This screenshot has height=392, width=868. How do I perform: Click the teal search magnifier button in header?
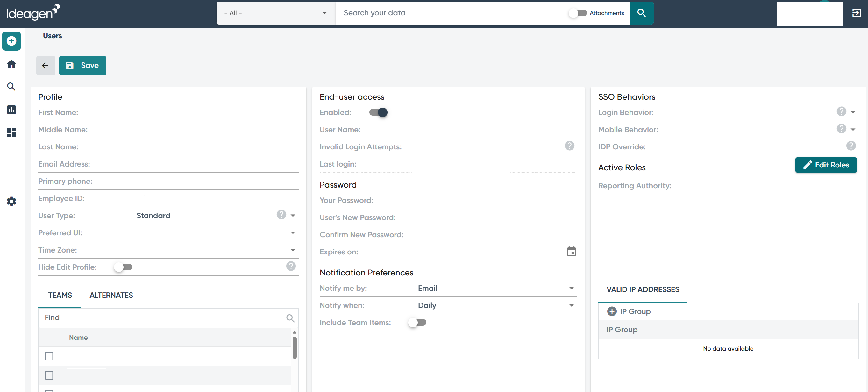[641, 13]
